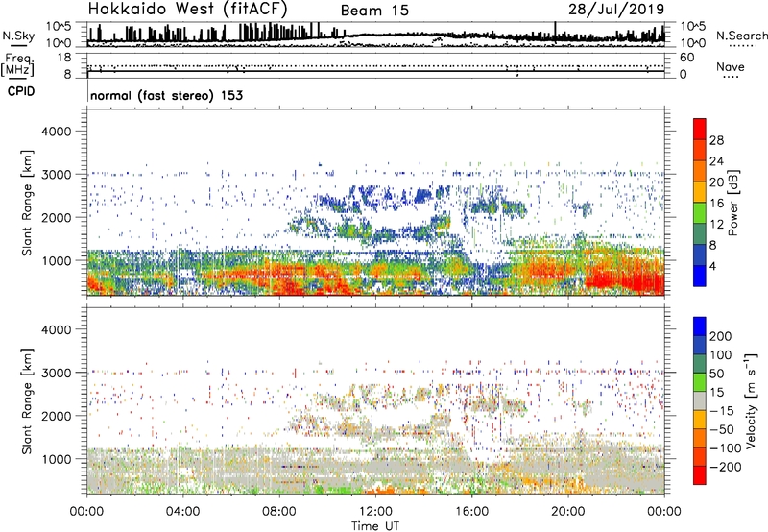Click the '16' label on power colorbar

point(716,204)
